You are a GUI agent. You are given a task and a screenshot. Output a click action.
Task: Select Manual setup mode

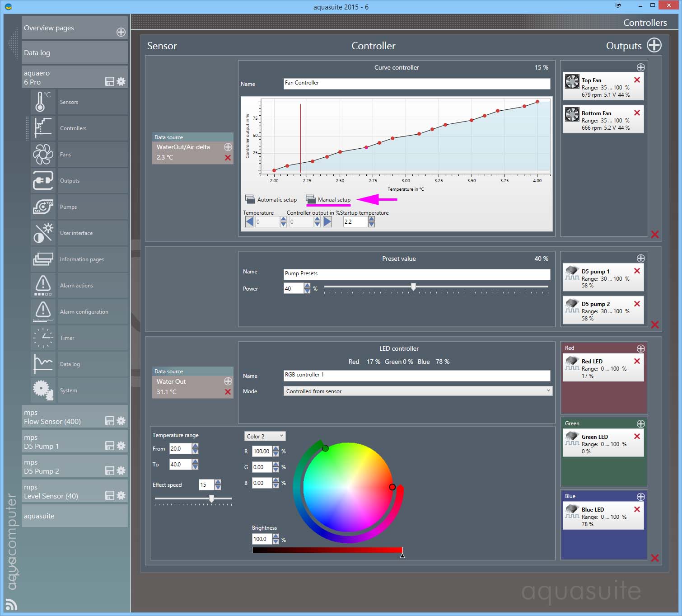click(x=328, y=199)
